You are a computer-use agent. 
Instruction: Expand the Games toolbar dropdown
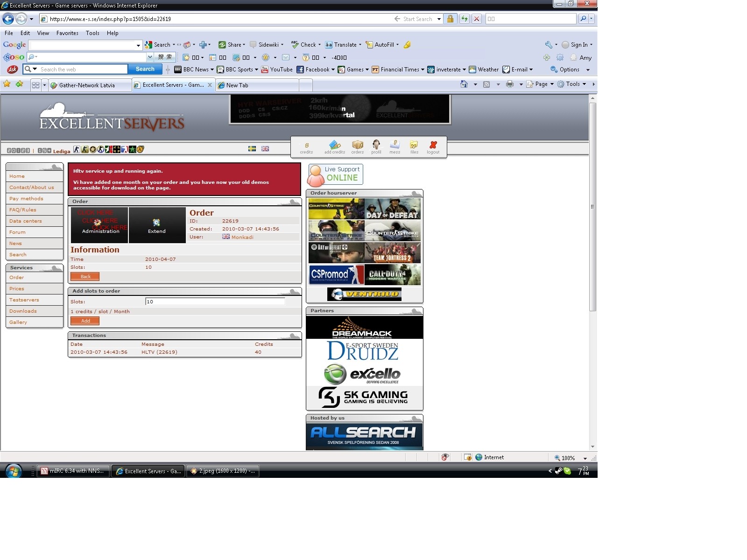click(x=367, y=70)
